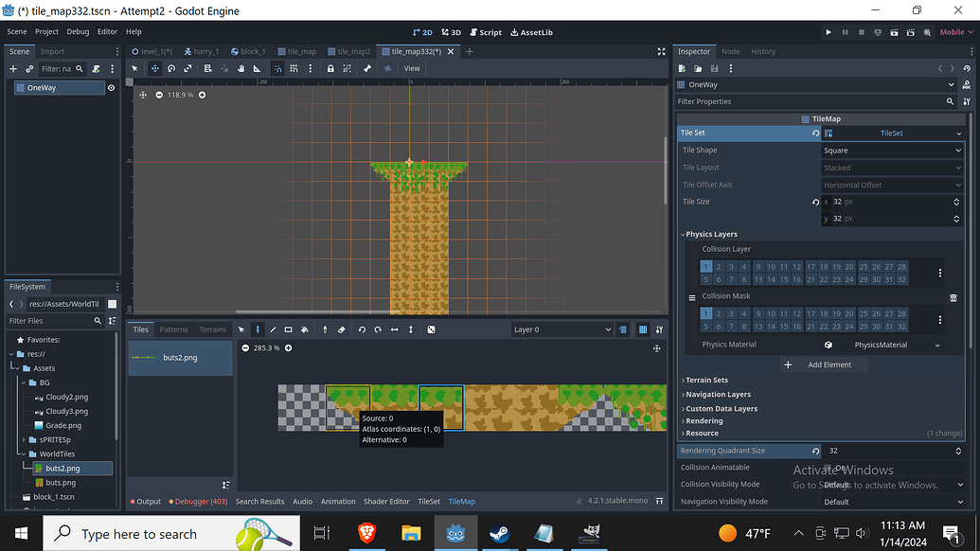The image size is (980, 551).
Task: Enable grid snapping in the canvas toolbar
Action: [294, 68]
